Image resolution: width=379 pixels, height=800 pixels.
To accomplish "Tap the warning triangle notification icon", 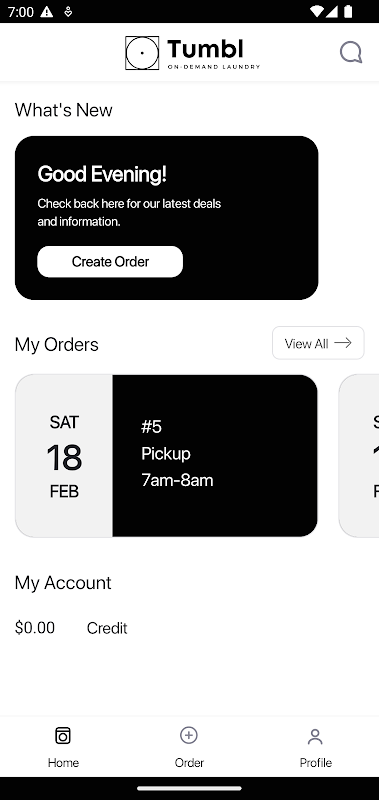I will [46, 11].
